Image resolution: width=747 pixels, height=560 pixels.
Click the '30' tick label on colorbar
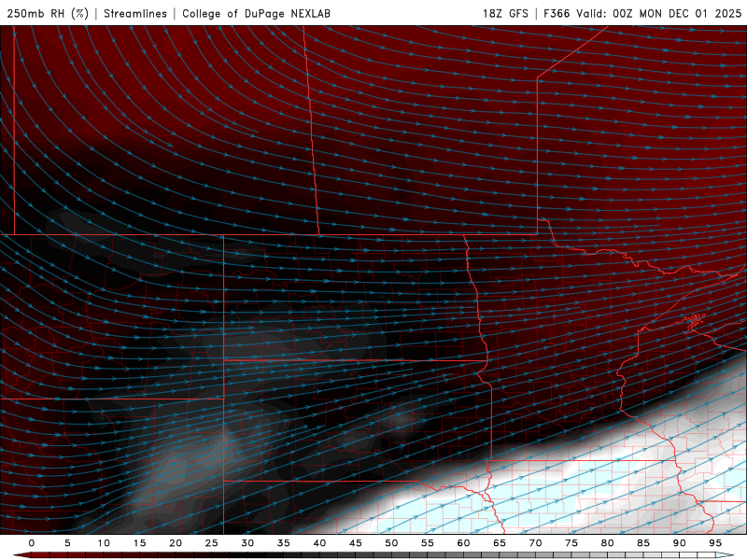tap(247, 543)
